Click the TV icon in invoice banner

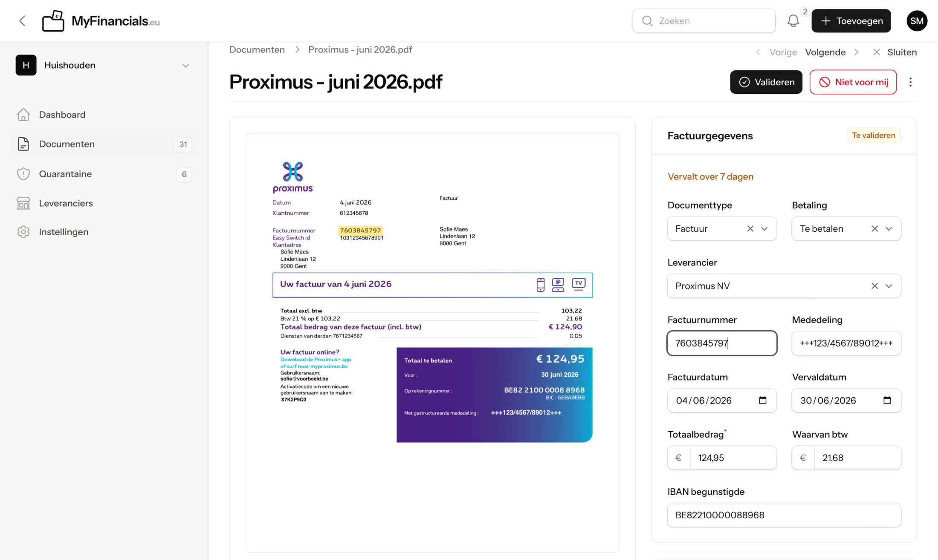pos(579,284)
